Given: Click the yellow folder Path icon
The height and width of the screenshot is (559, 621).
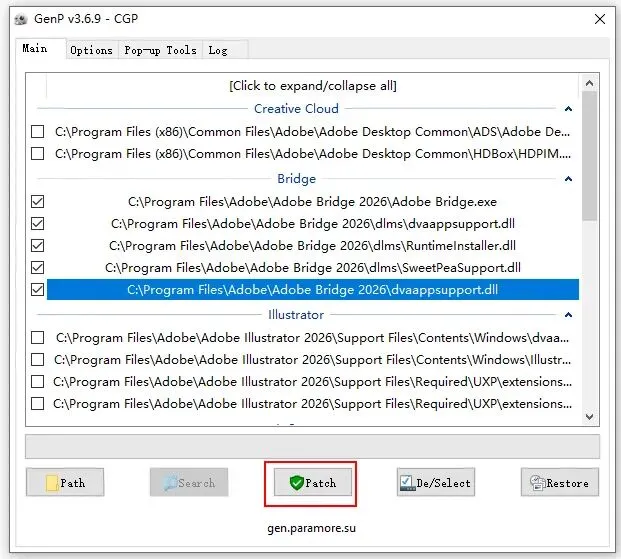Looking at the screenshot, I should [x=52, y=483].
